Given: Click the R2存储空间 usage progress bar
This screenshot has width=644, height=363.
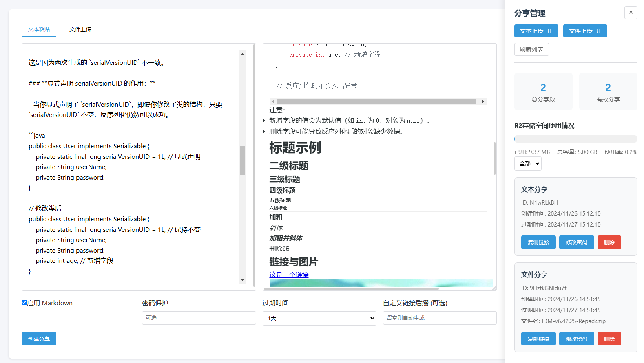Looking at the screenshot, I should [x=575, y=139].
